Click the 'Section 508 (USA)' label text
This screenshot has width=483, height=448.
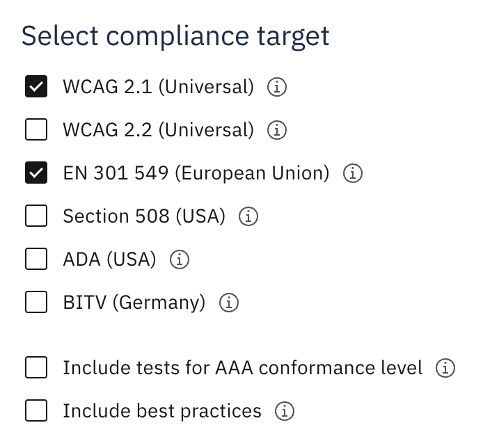click(144, 216)
